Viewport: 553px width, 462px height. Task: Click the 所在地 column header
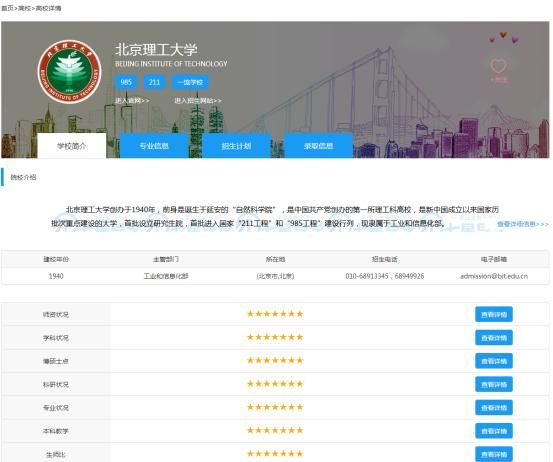coord(275,259)
